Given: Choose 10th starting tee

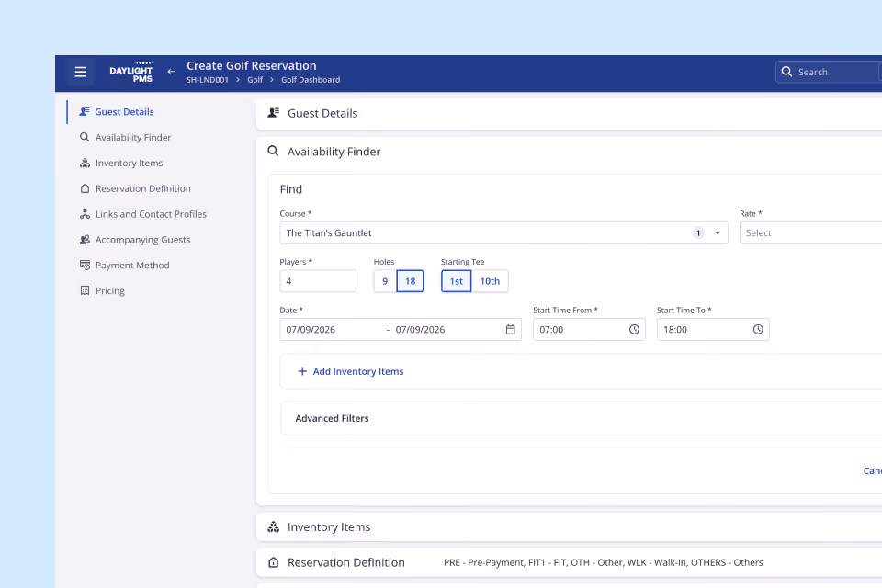Looking at the screenshot, I should pyautogui.click(x=490, y=281).
